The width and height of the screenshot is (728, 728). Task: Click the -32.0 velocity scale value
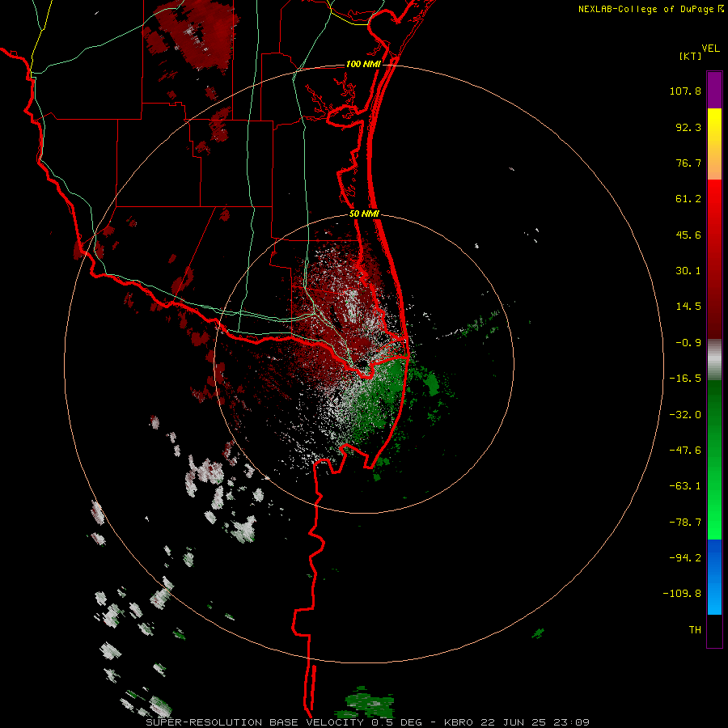point(685,415)
